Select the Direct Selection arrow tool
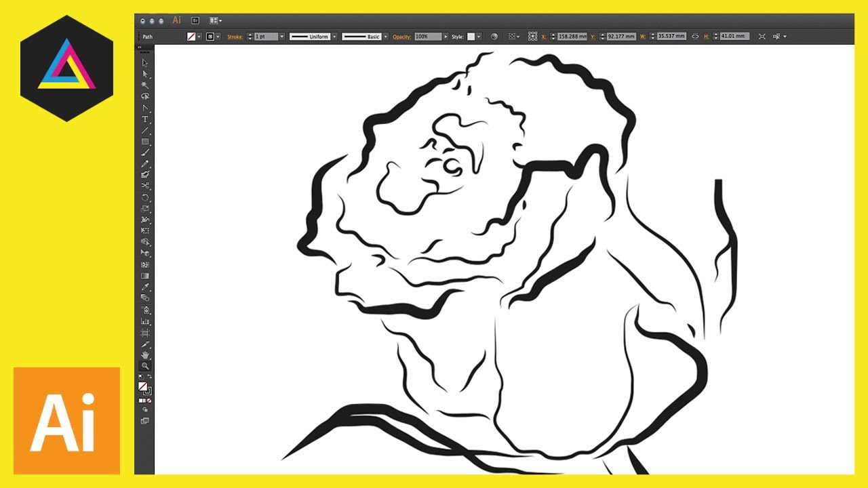The image size is (868, 488). (x=144, y=75)
